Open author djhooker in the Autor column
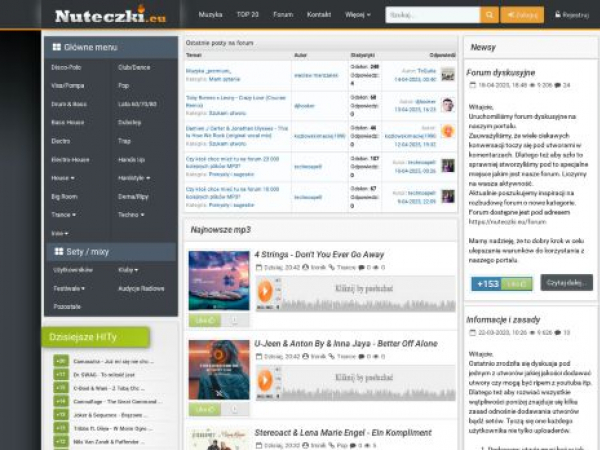 [x=304, y=106]
